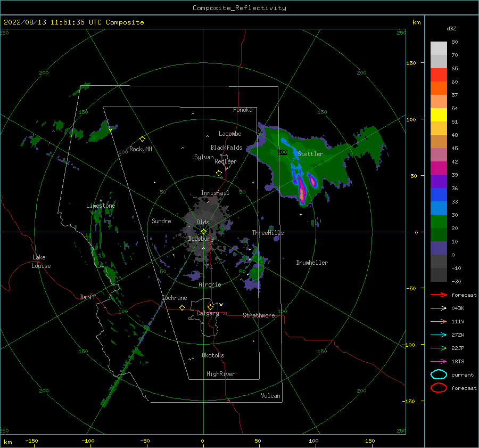Viewport: 479px width, 448px height.
Task: Click the 65 dBZ red color swatch
Action: pos(439,75)
